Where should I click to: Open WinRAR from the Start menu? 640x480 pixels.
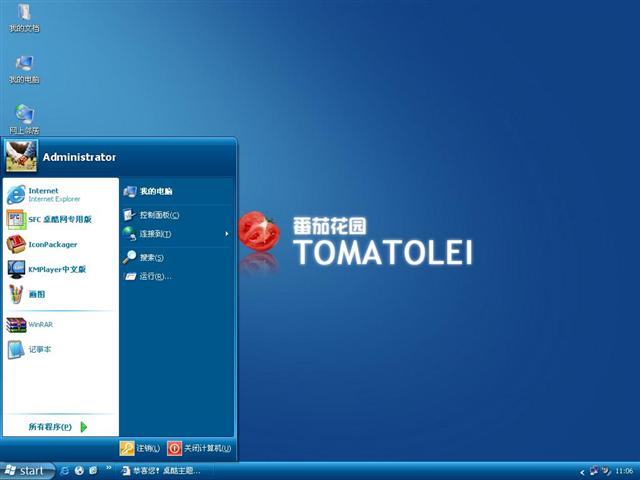60,325
